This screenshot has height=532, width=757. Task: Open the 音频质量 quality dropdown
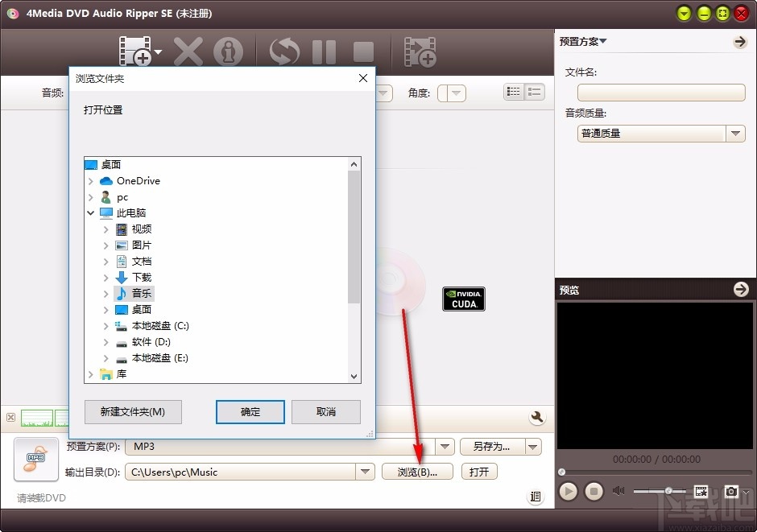734,133
